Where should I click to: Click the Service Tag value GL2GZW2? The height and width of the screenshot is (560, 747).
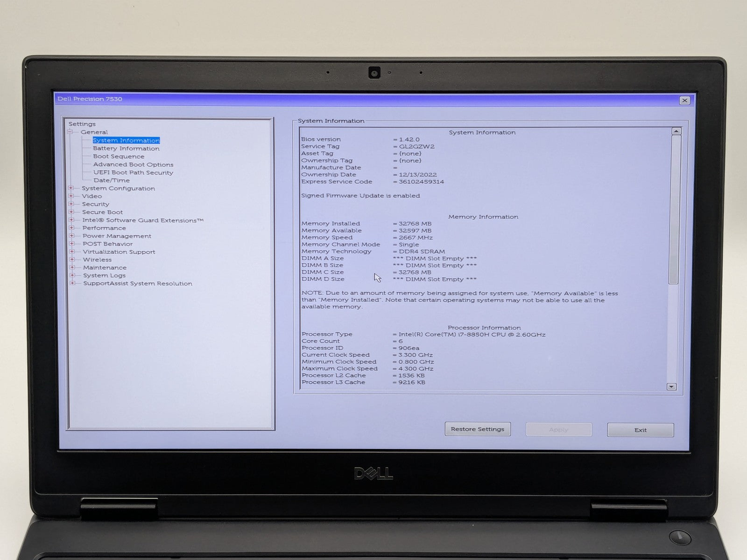(417, 147)
